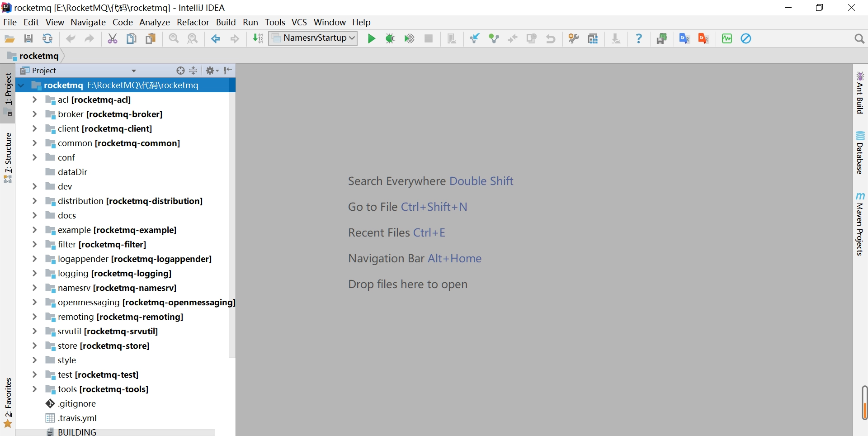Viewport: 868px width, 436px height.
Task: Click the Copy toolbar icon
Action: (x=132, y=39)
